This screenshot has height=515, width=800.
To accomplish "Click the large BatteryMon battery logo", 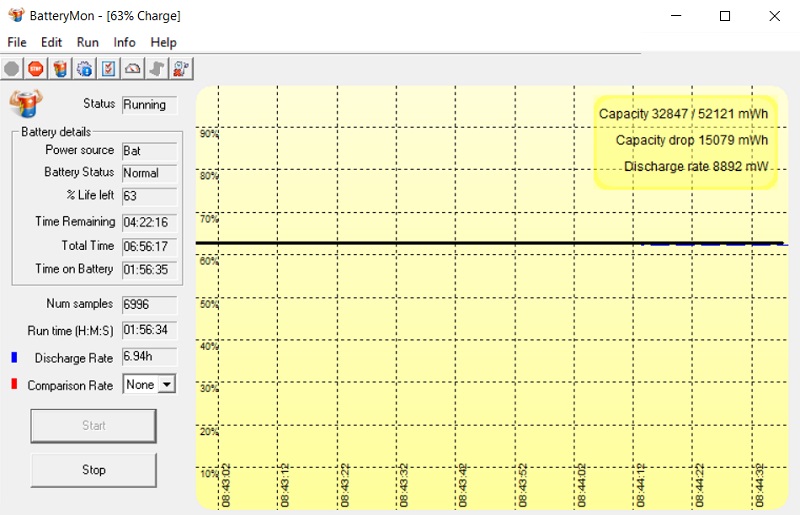I will [x=26, y=104].
